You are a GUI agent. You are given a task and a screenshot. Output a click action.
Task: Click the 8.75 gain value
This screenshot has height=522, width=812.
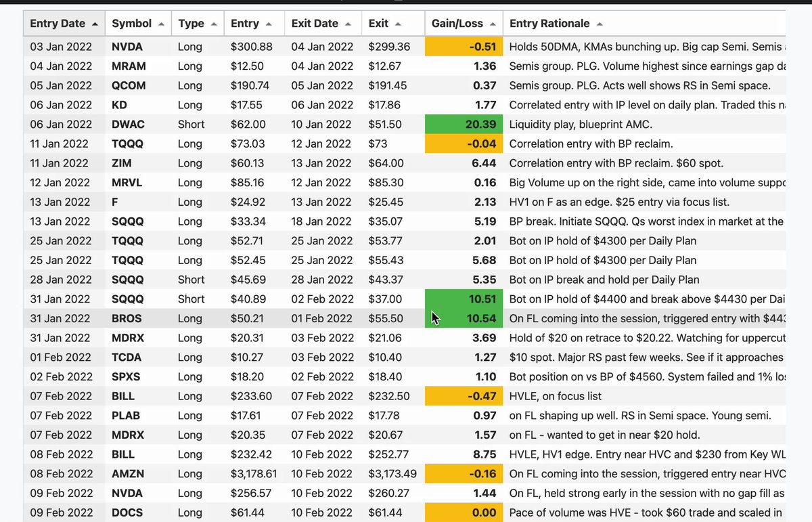(485, 454)
